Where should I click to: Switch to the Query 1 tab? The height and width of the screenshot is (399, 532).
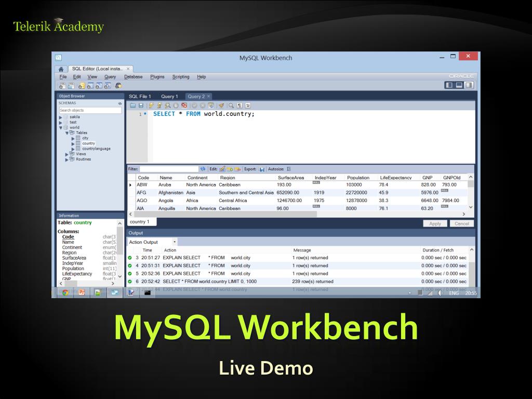[x=169, y=96]
